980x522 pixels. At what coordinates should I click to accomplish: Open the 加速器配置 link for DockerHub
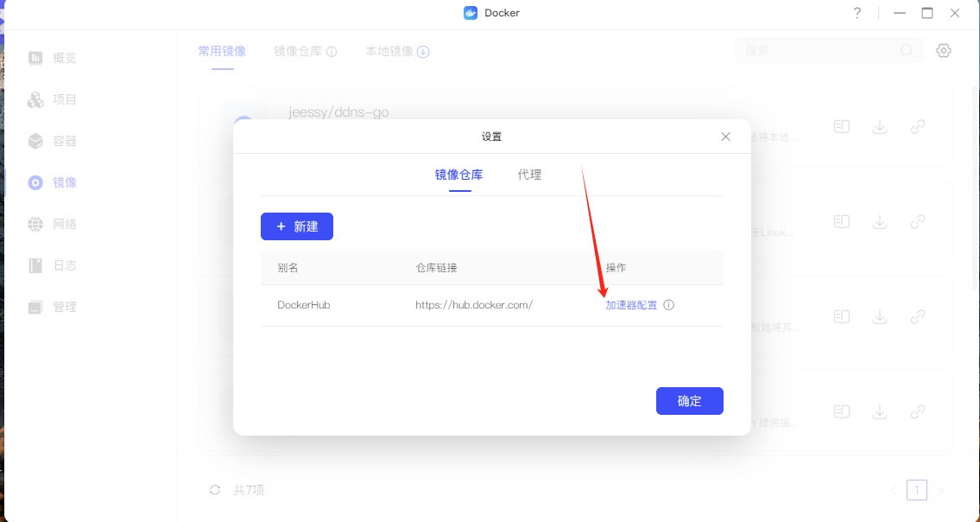(631, 305)
